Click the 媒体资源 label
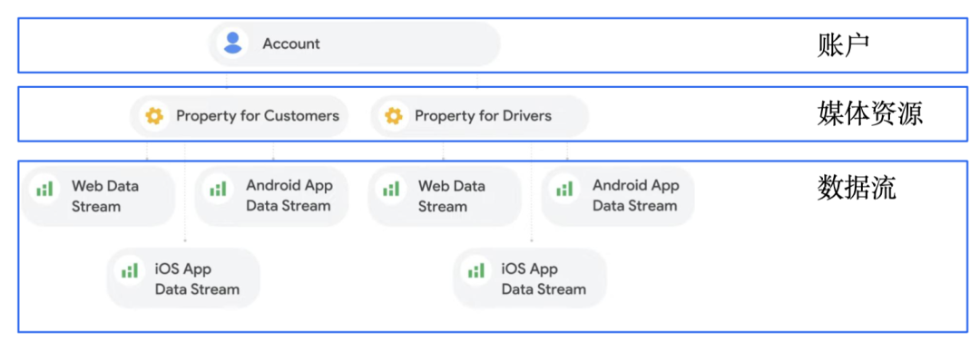The width and height of the screenshot is (980, 342). coord(869,113)
